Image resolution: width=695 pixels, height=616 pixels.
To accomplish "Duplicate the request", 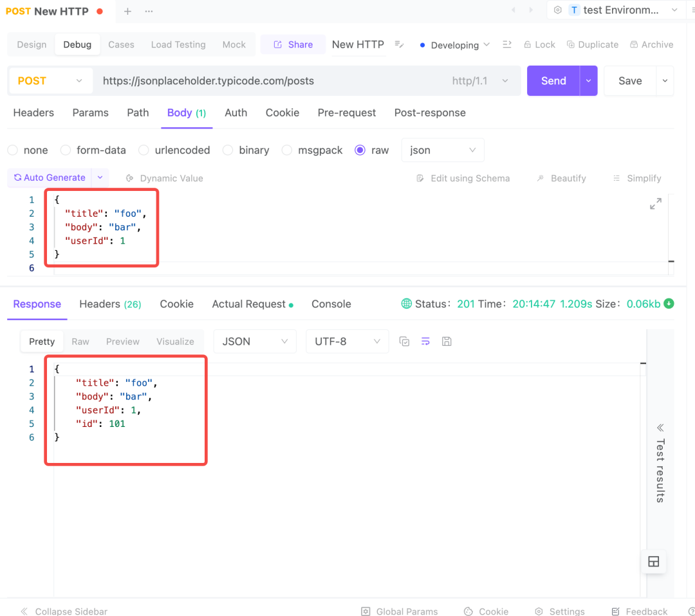I will [x=593, y=44].
